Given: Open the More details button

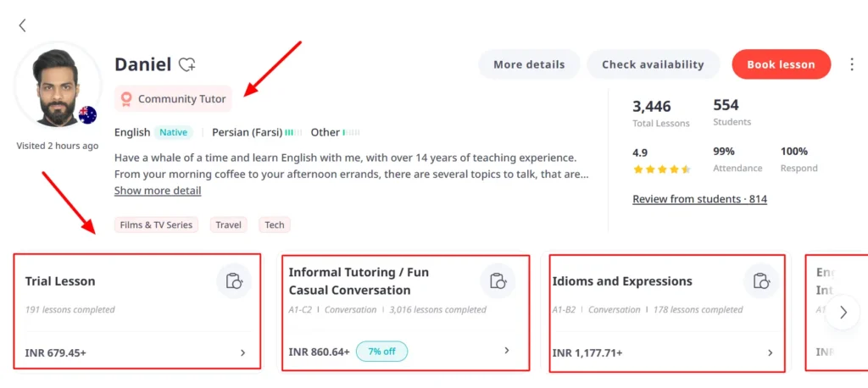Looking at the screenshot, I should [x=529, y=64].
